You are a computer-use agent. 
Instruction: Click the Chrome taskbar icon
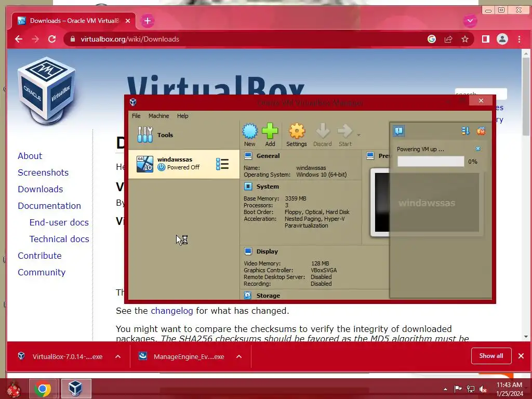pos(43,389)
